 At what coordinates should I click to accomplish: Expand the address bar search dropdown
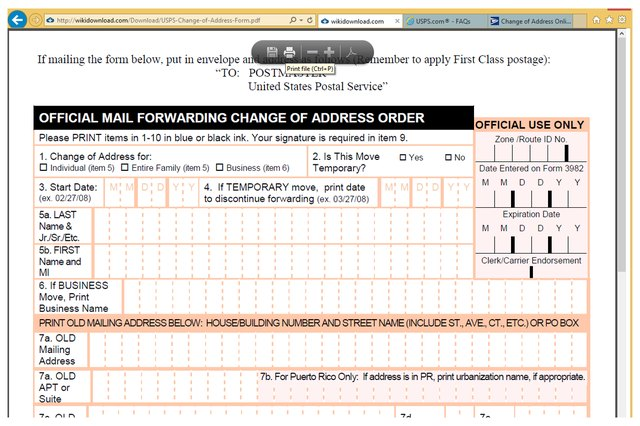tap(302, 20)
